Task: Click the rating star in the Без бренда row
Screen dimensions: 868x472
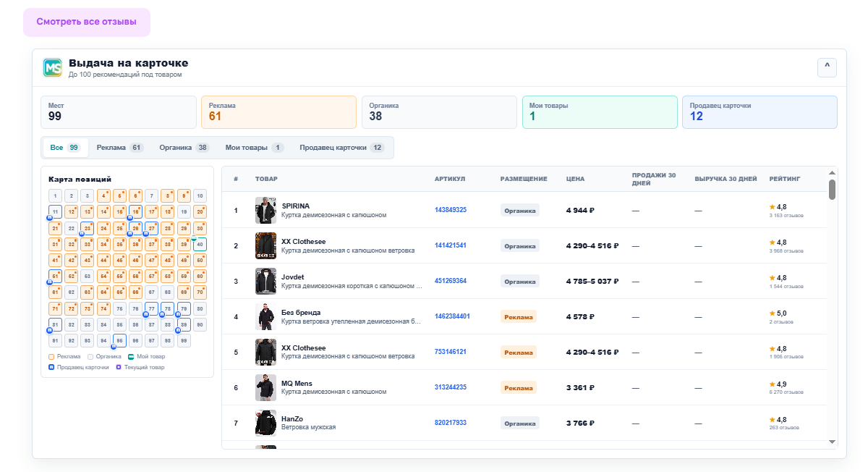Action: [x=772, y=313]
